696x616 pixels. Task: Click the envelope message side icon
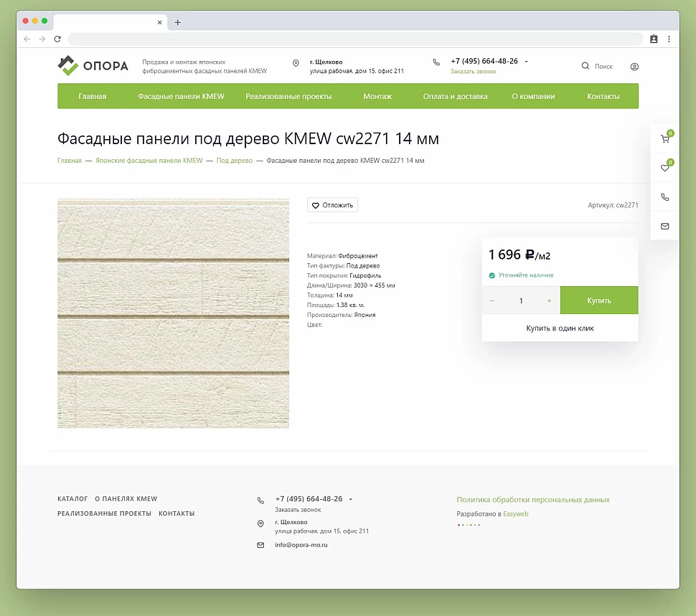pos(664,226)
